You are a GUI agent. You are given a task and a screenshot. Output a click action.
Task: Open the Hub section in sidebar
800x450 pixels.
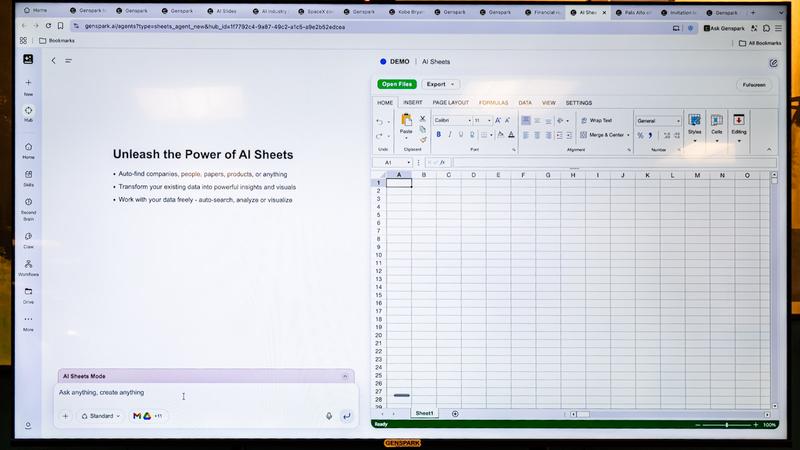click(x=28, y=113)
